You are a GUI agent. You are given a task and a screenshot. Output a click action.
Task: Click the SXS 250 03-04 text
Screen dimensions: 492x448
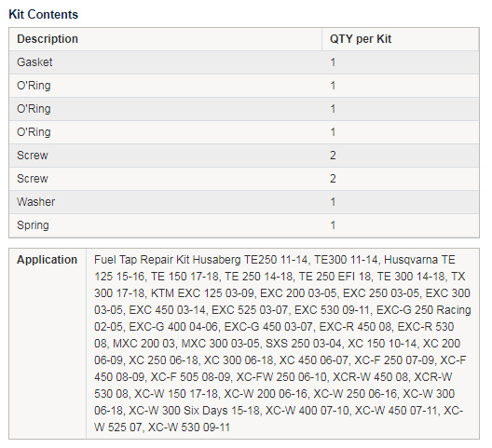tap(304, 343)
